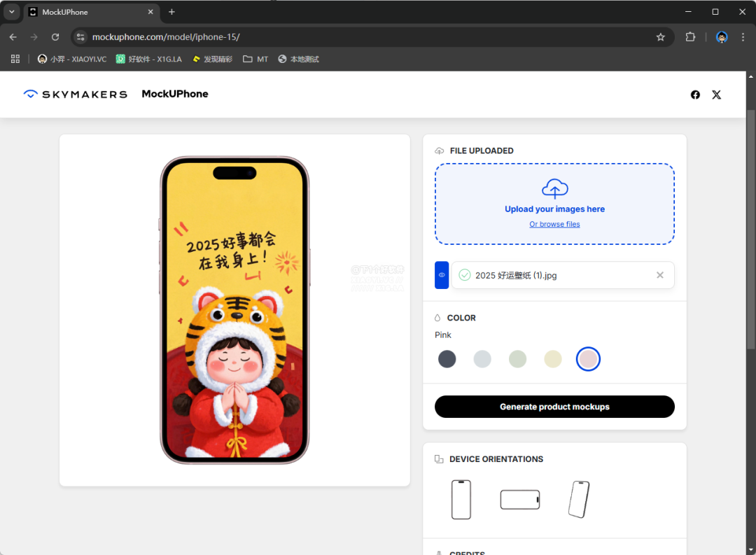
Task: Click the DEVICE ORIENTATIONS heading
Action: 496,459
